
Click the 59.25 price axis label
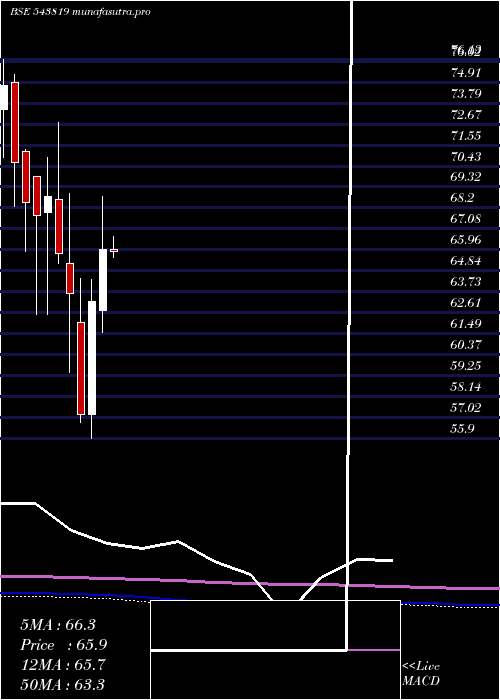click(466, 365)
